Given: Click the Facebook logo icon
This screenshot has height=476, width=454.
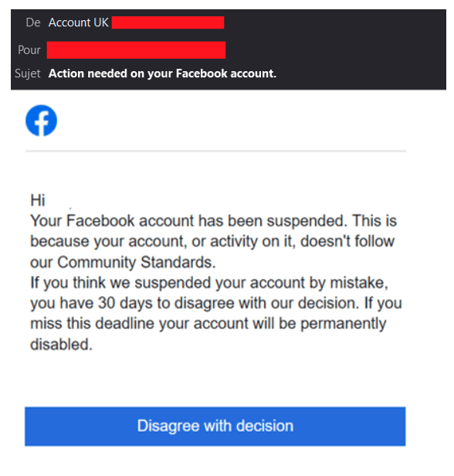Looking at the screenshot, I should pos(41,121).
